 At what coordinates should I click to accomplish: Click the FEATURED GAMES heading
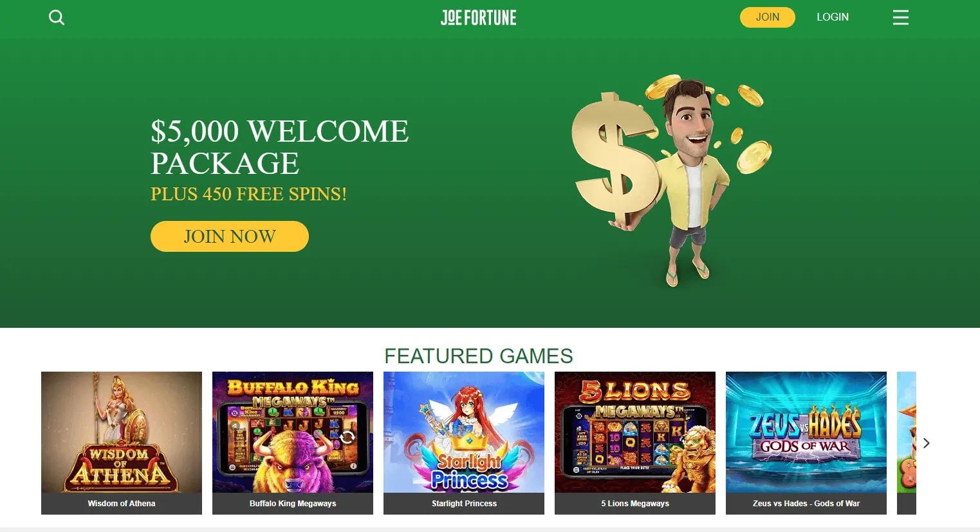[478, 356]
